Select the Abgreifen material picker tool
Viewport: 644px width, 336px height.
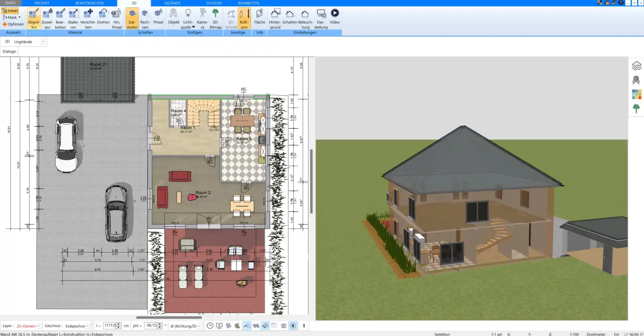(34, 18)
